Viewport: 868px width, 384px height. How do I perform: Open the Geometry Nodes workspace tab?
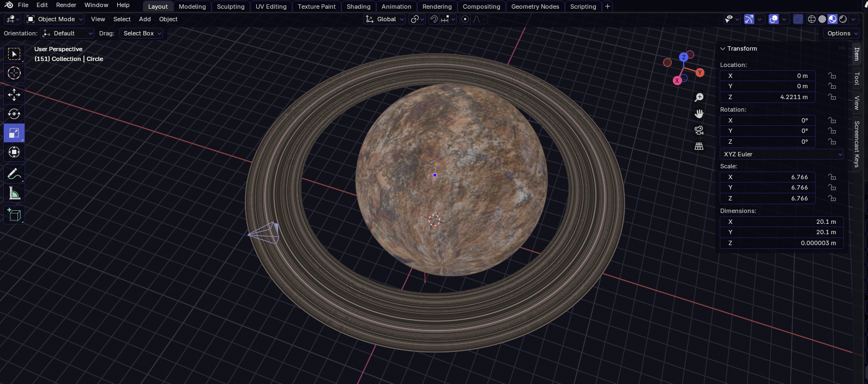pyautogui.click(x=535, y=7)
